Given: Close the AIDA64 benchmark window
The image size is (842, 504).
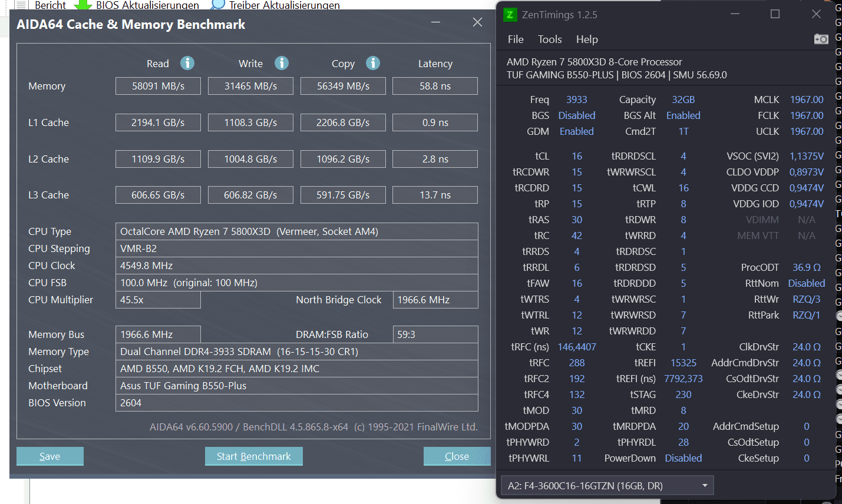Looking at the screenshot, I should click(x=477, y=22).
